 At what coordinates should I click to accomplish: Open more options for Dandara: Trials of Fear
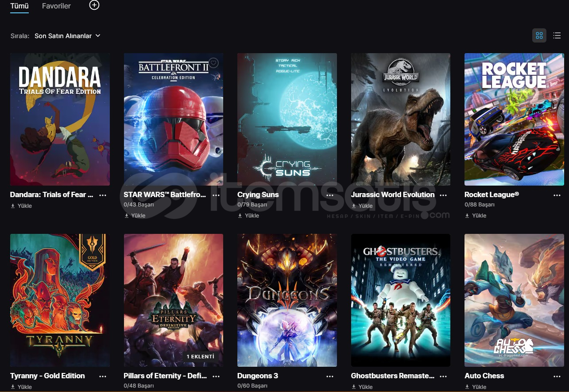click(x=103, y=195)
